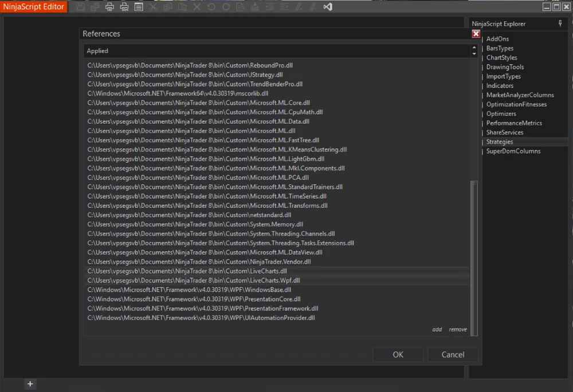Click the Decrease Indent icon
The width and height of the screenshot is (573, 392).
(270, 7)
